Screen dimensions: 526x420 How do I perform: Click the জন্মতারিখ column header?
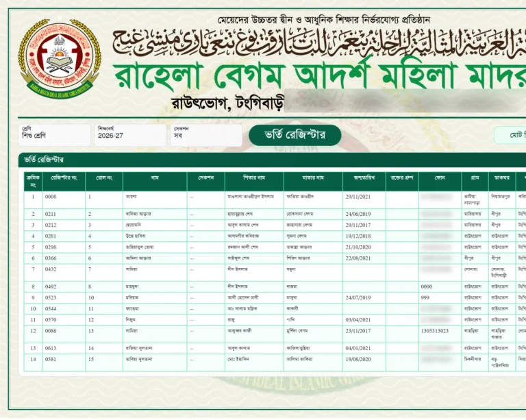[364, 181]
